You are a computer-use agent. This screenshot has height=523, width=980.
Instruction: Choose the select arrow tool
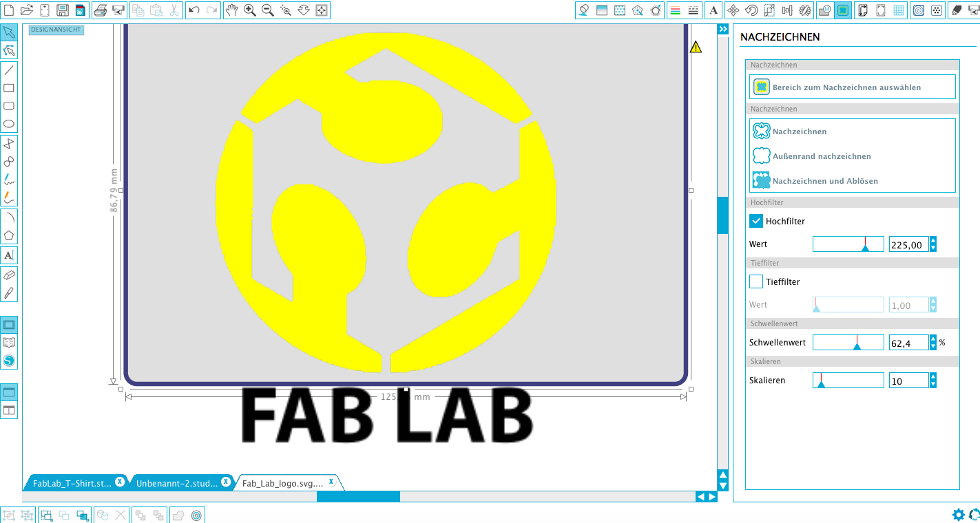[9, 32]
